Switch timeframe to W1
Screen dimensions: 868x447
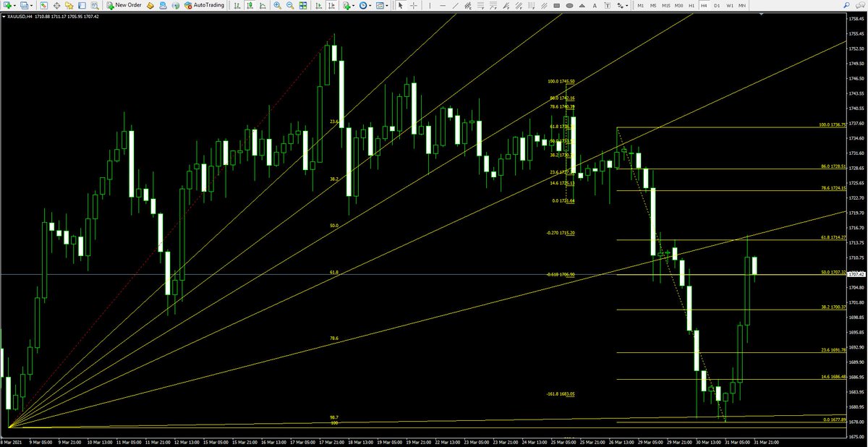(730, 5)
